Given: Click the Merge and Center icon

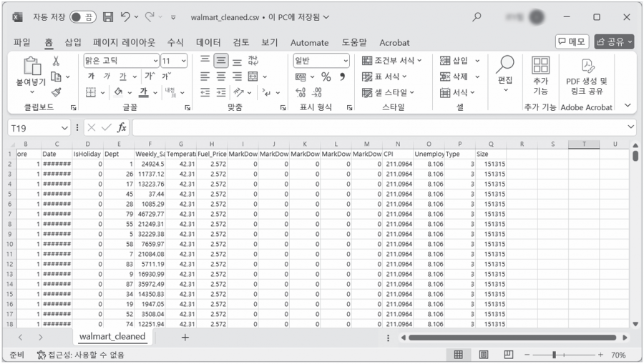Looking at the screenshot, I should pos(253,77).
